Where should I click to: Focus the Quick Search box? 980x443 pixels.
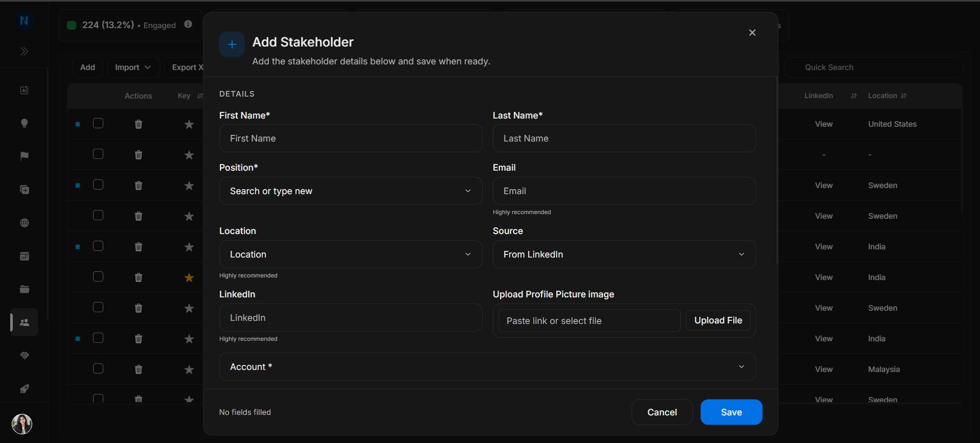pyautogui.click(x=873, y=67)
